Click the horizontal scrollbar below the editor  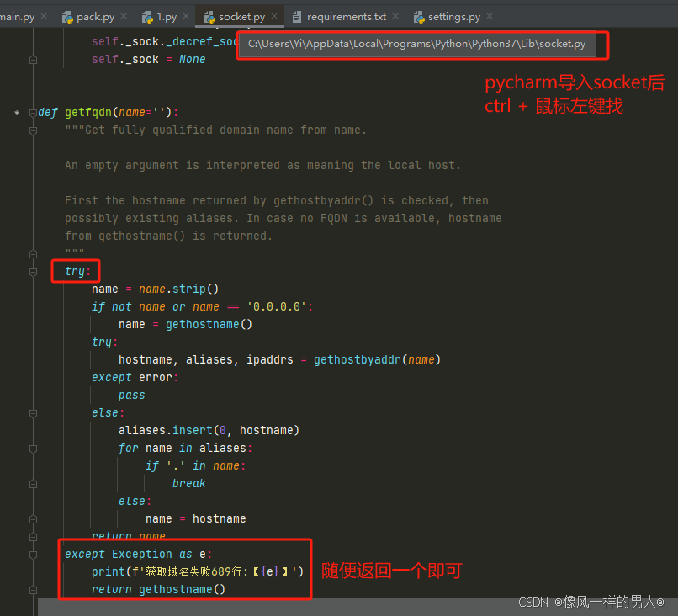tap(358, 608)
